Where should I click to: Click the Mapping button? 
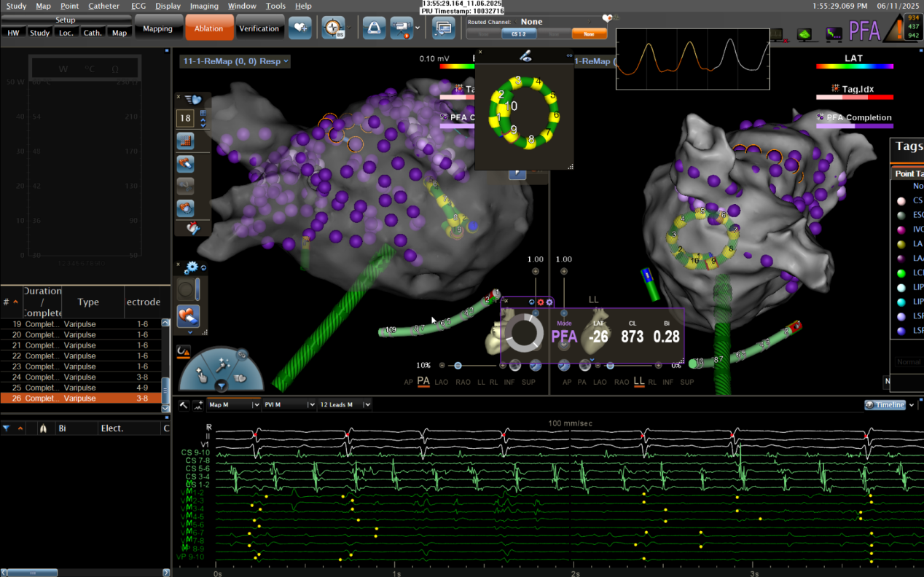coord(157,28)
